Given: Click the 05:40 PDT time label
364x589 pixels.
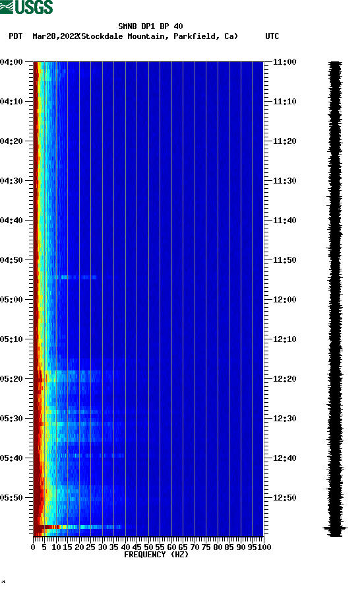Looking at the screenshot, I should 11,458.
